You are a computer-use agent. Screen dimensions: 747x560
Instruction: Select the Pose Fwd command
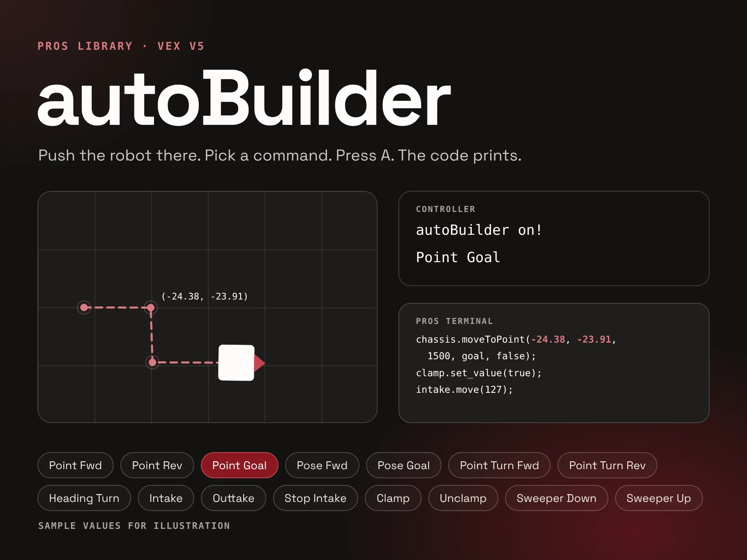[322, 465]
